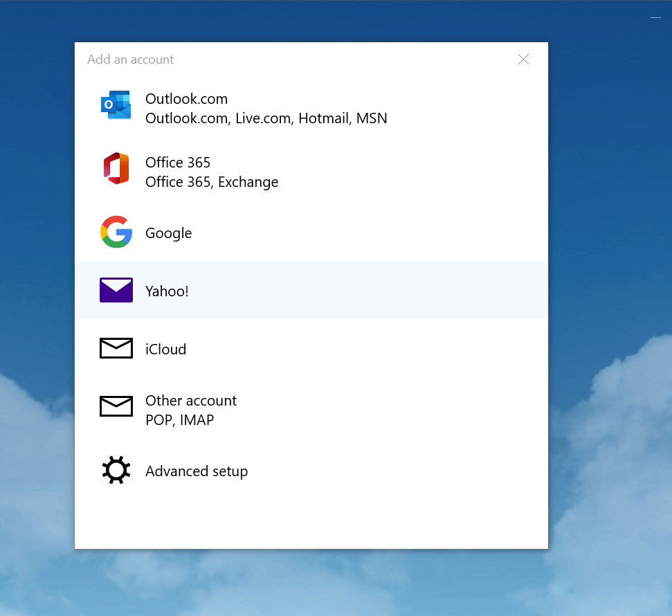Select the Other account title
This screenshot has width=672, height=616.
[191, 401]
